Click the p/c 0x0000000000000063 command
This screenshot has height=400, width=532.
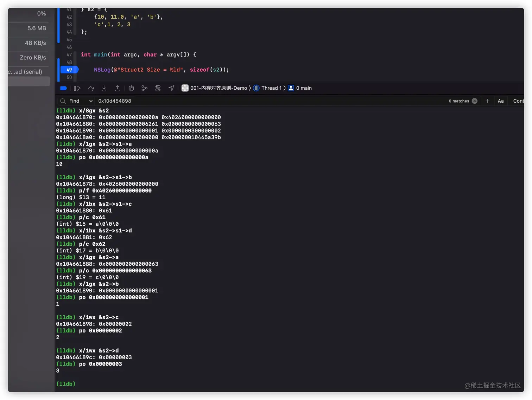point(104,271)
